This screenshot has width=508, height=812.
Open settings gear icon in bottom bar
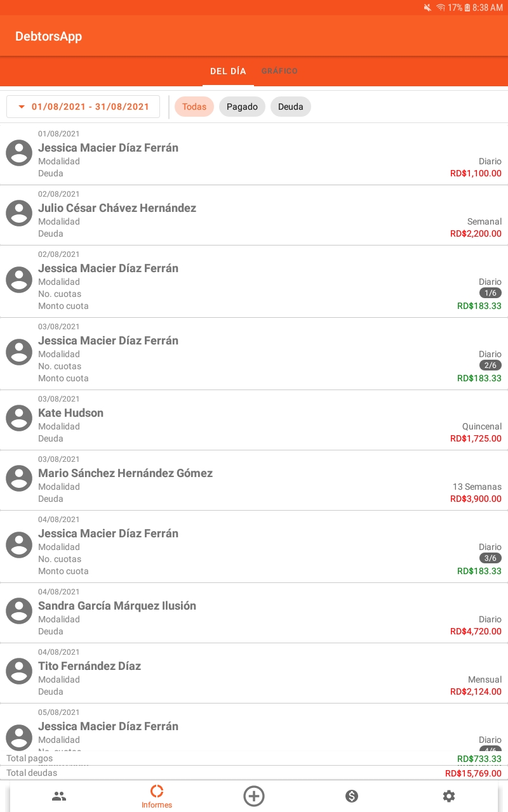(449, 796)
